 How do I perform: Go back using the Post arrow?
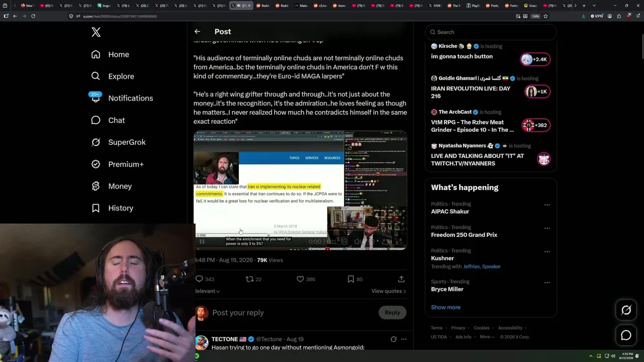point(197,32)
